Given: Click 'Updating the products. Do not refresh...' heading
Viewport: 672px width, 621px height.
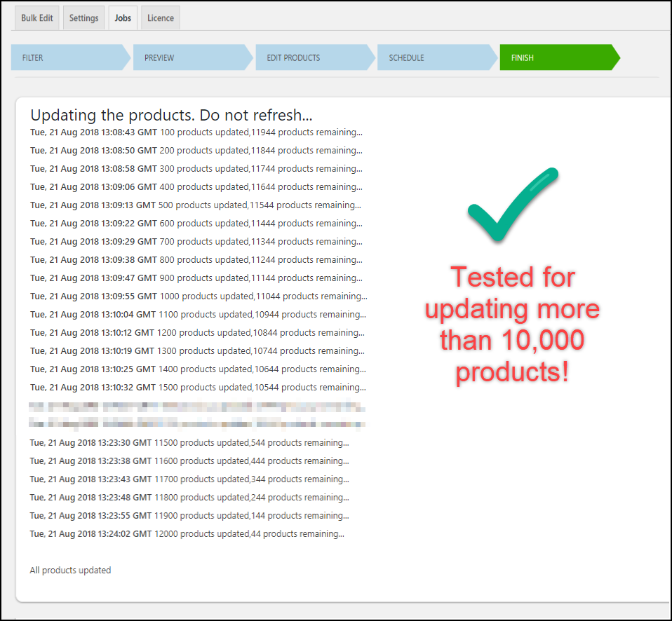Looking at the screenshot, I should 171,115.
